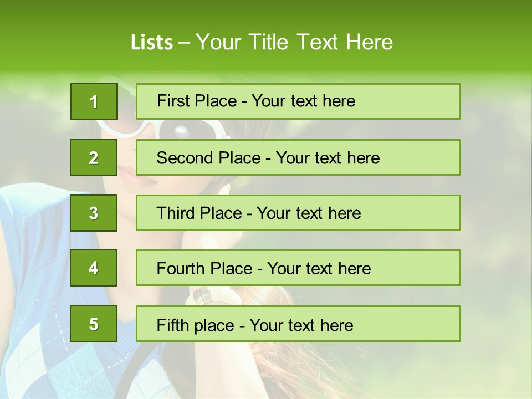
Task: Click the "First Place - Your text here" box
Action: coord(298,101)
